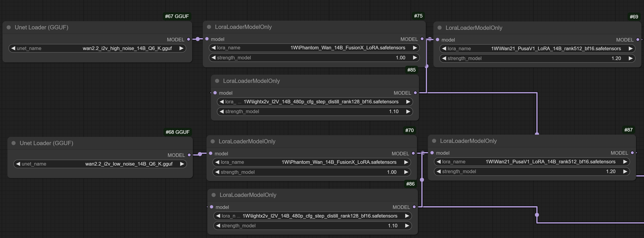The image size is (644, 238).
Task: Click model input socket of node #69
Action: (437, 40)
